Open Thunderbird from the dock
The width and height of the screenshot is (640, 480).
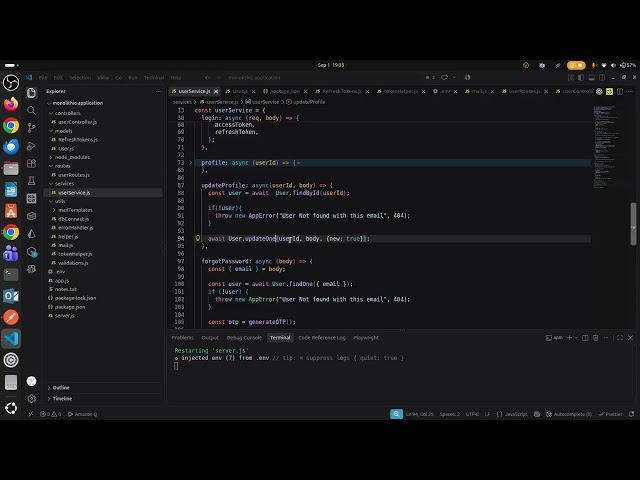coord(11,147)
